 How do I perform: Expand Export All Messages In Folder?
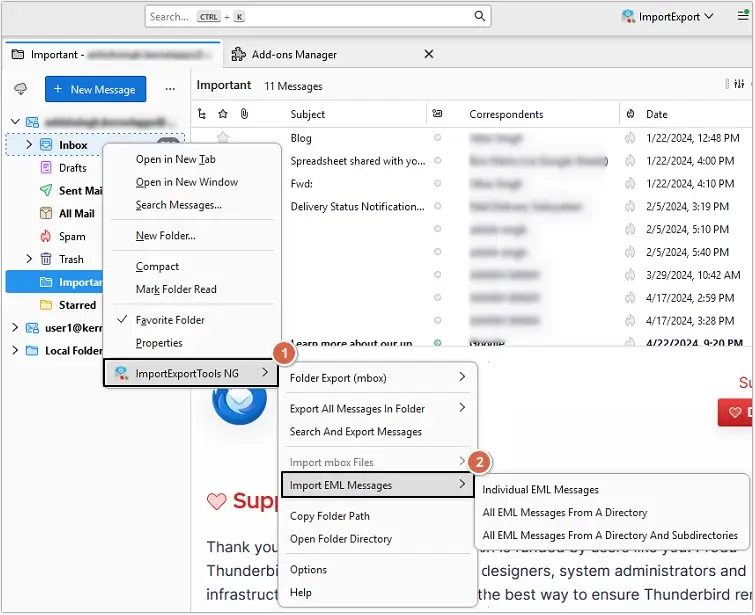coord(378,409)
